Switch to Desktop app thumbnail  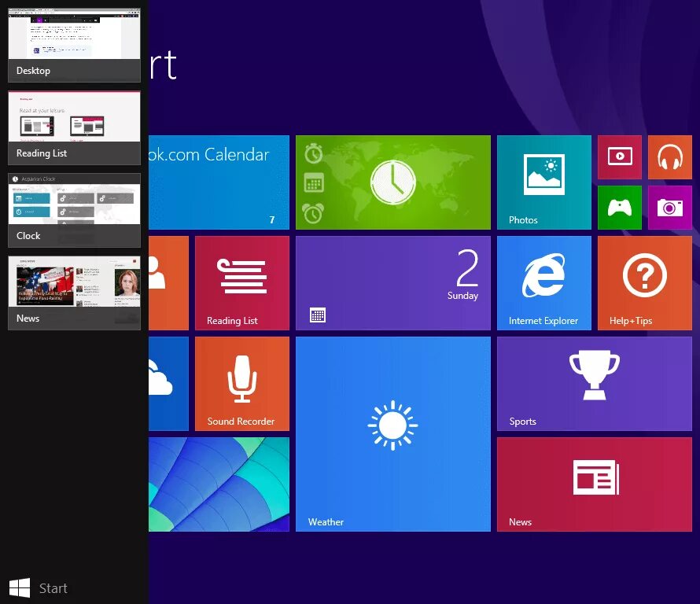click(74, 45)
